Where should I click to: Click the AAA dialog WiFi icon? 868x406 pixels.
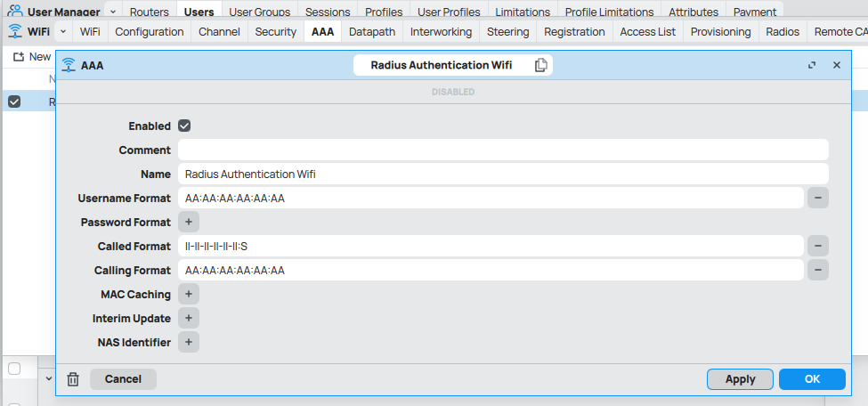69,65
